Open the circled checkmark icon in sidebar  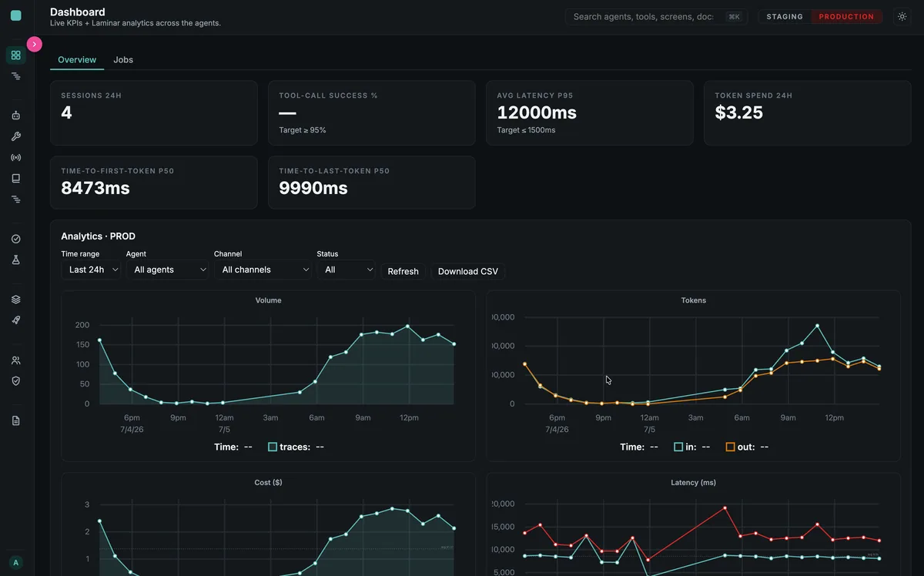click(x=15, y=239)
